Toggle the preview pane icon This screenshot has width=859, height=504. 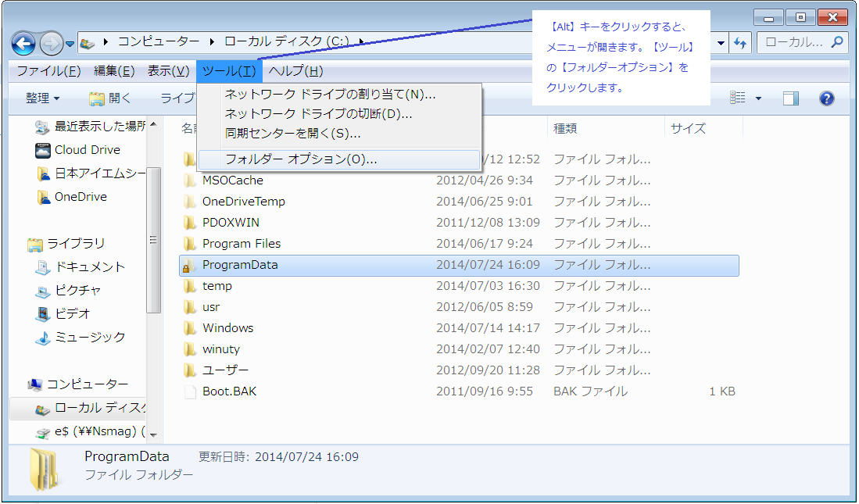pos(791,98)
